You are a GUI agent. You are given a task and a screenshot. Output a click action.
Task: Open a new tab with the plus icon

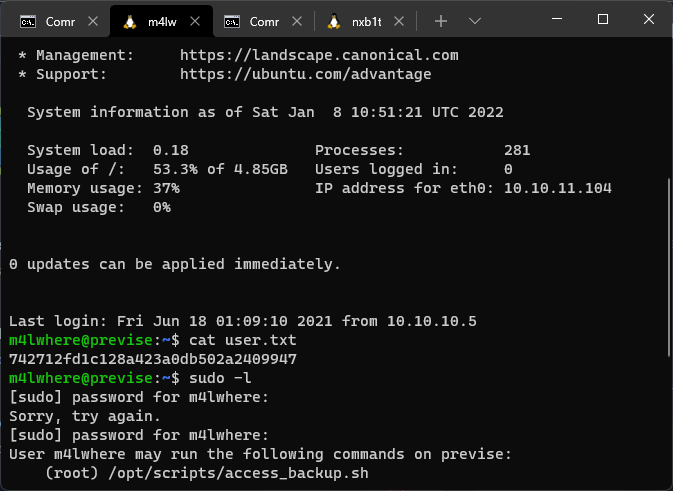(x=441, y=20)
